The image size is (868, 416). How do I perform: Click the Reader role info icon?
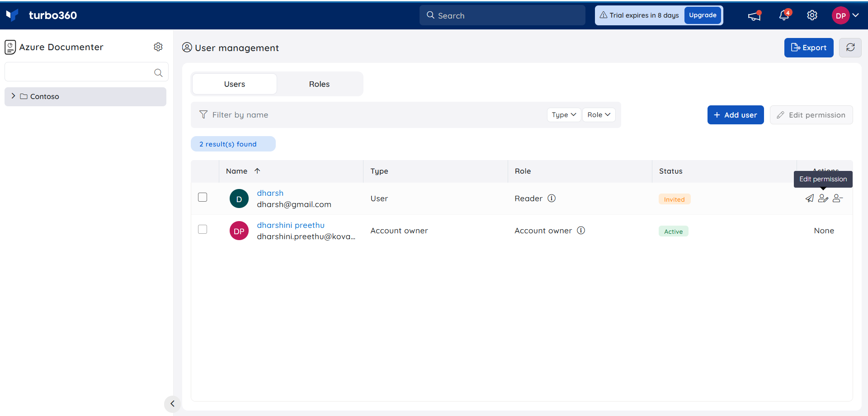[552, 198]
